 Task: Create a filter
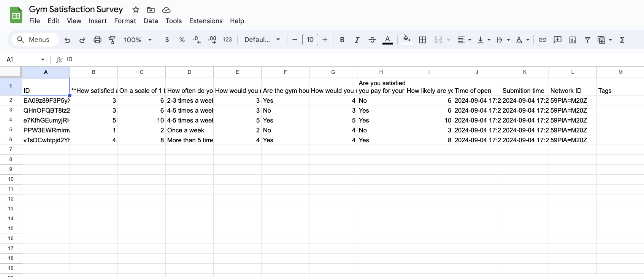pyautogui.click(x=587, y=40)
